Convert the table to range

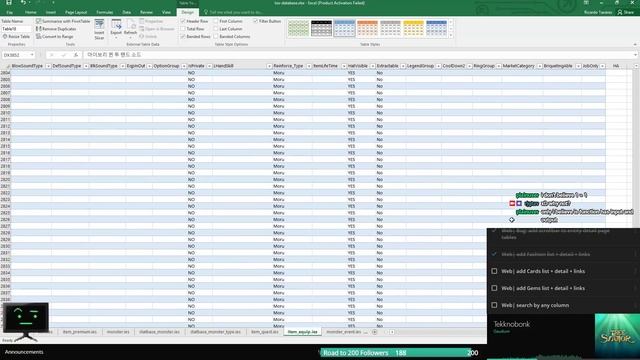pyautogui.click(x=55, y=36)
